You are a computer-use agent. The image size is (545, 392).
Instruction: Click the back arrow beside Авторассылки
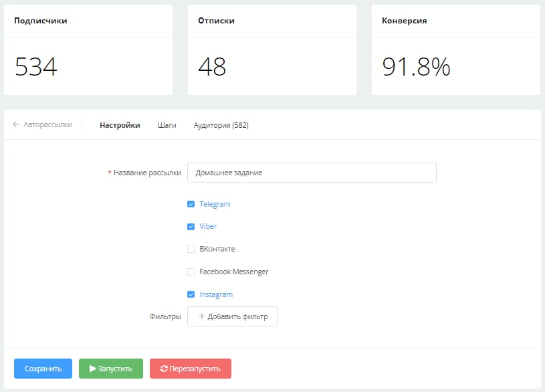coord(17,125)
